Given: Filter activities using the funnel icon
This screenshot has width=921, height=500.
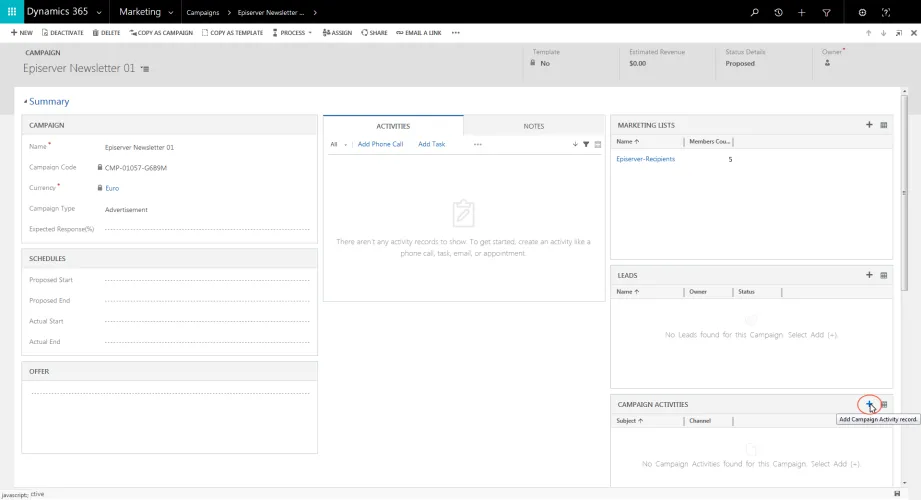Looking at the screenshot, I should point(586,144).
